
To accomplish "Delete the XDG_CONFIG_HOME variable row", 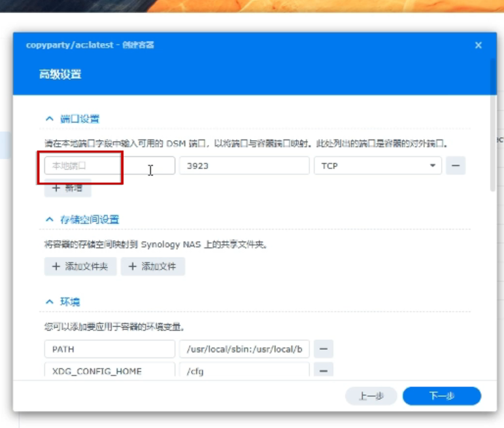I will tap(324, 370).
